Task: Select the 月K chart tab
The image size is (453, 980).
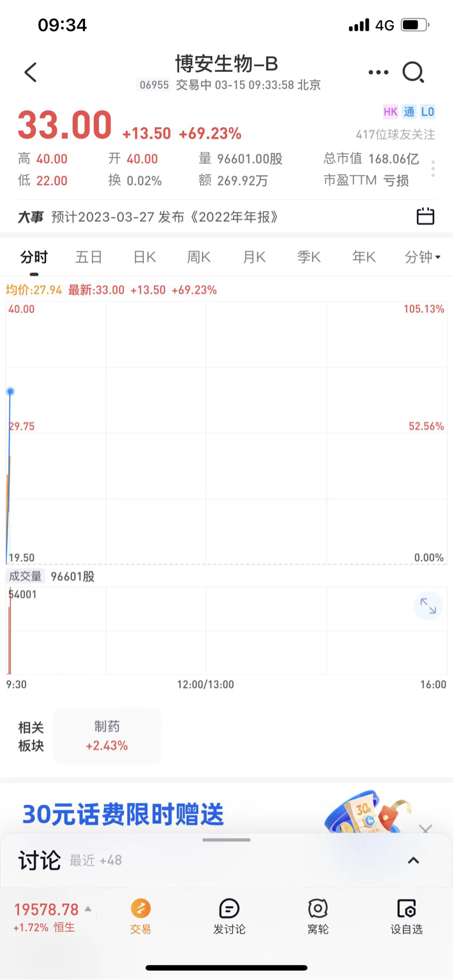Action: [254, 257]
